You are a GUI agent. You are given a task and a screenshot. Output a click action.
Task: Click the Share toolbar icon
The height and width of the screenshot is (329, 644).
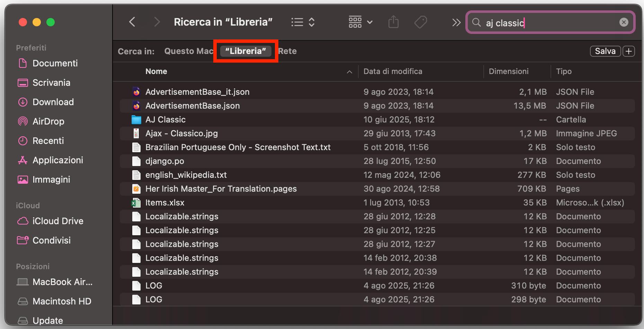tap(393, 22)
